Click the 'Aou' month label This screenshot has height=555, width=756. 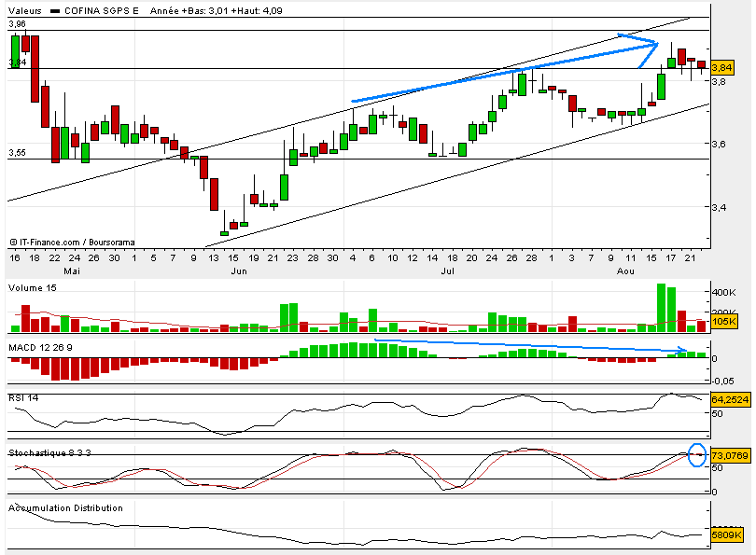[x=625, y=271]
